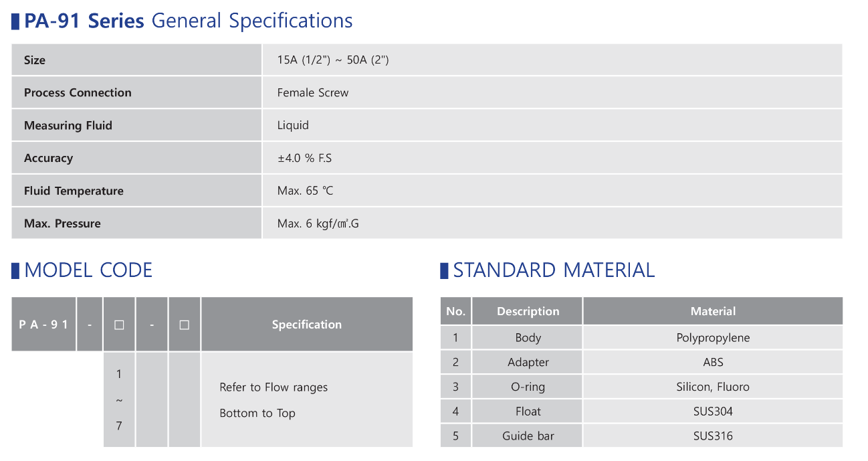The image size is (868, 461).
Task: Click the Polypropylene material cell
Action: click(713, 338)
